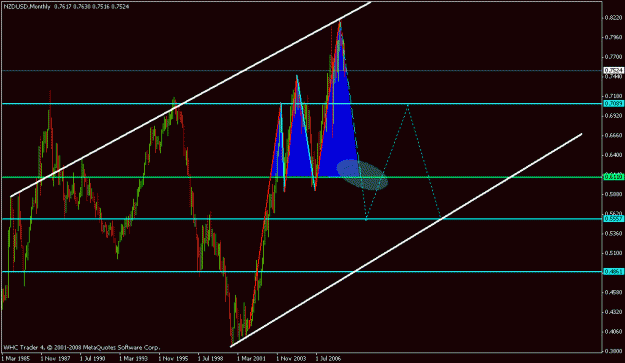Viewport: 625px width, 363px height.
Task: Click the 1 Mar 1985 date label
Action: tap(16, 358)
